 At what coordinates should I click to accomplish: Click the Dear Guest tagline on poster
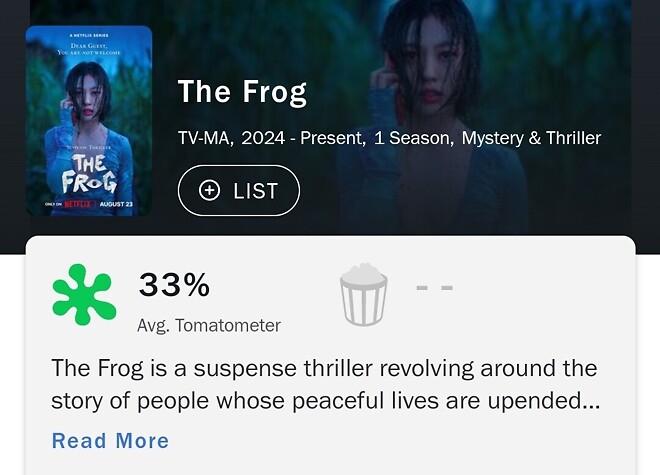(89, 48)
